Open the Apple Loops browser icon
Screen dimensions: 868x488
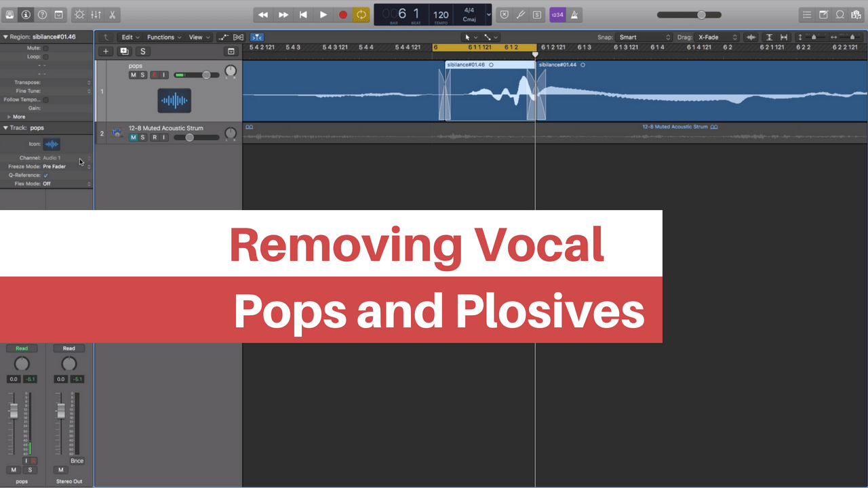pyautogui.click(x=839, y=14)
